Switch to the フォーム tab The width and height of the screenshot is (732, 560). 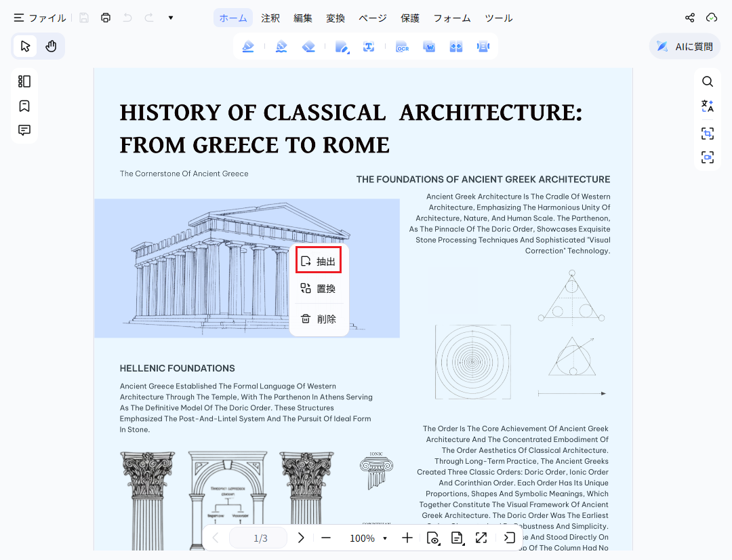[452, 18]
